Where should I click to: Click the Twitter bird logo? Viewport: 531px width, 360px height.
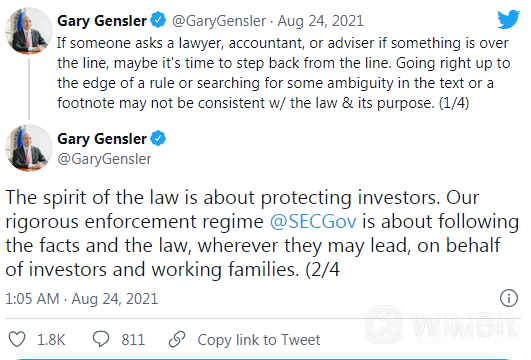point(508,19)
